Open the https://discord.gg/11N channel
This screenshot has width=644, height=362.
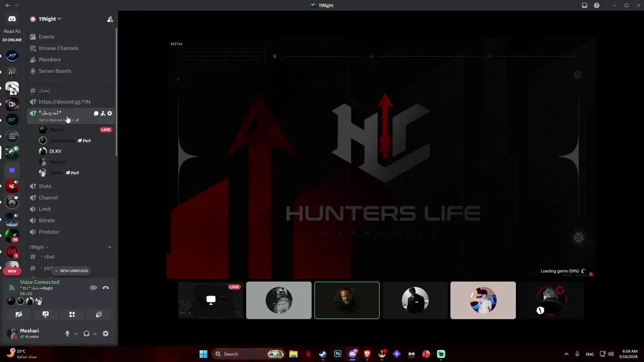coord(72,102)
